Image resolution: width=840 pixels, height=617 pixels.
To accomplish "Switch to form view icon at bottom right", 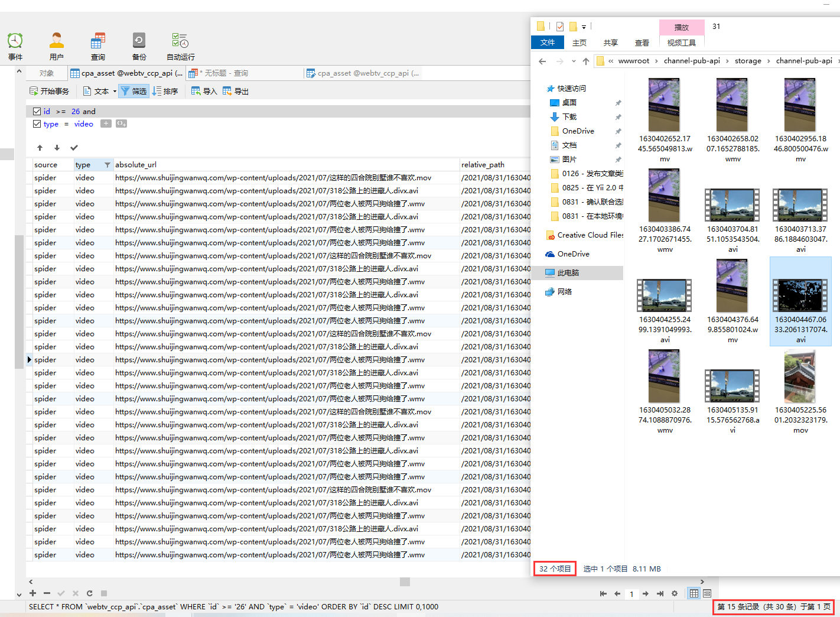I will [707, 593].
